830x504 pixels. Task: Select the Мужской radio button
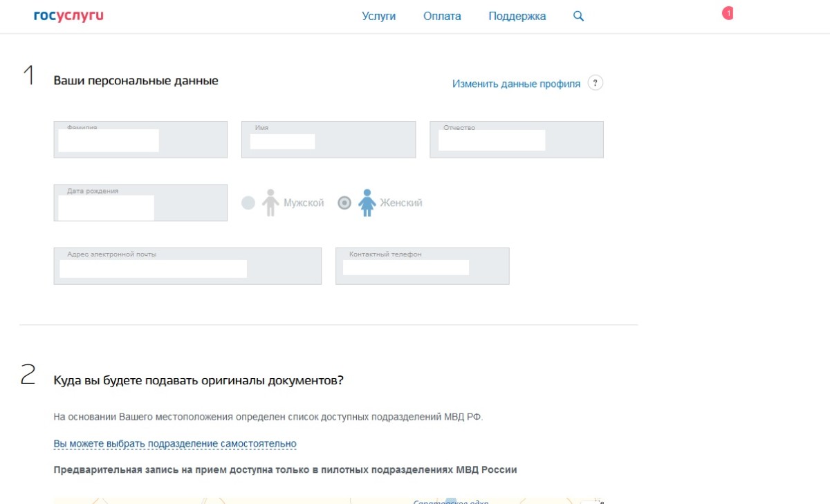pyautogui.click(x=248, y=203)
